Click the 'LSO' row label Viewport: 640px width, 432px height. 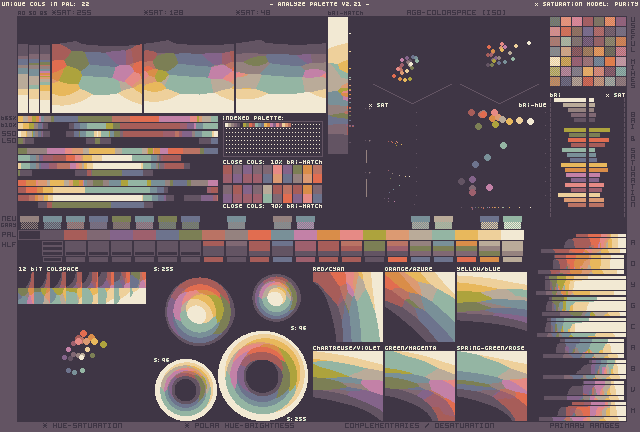coord(9,140)
